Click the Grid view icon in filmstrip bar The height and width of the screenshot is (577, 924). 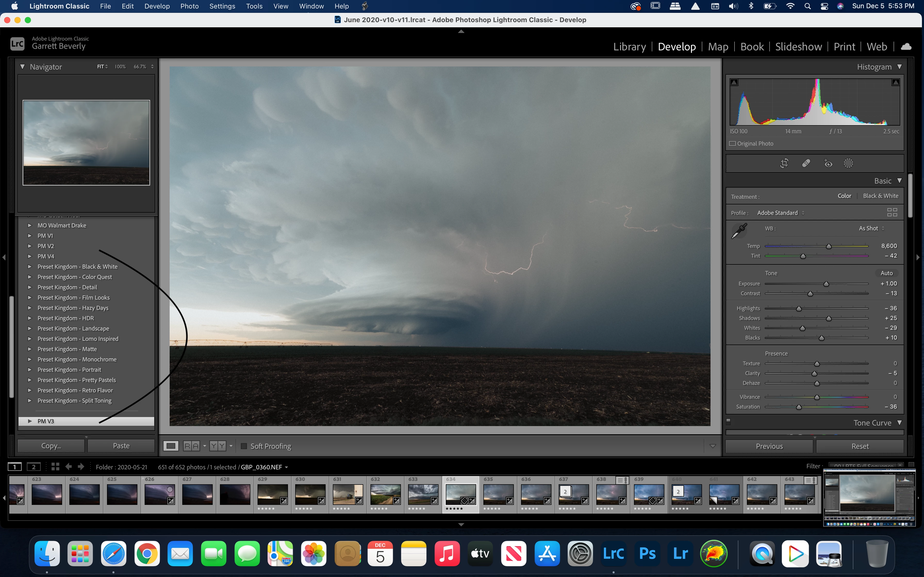coord(55,466)
